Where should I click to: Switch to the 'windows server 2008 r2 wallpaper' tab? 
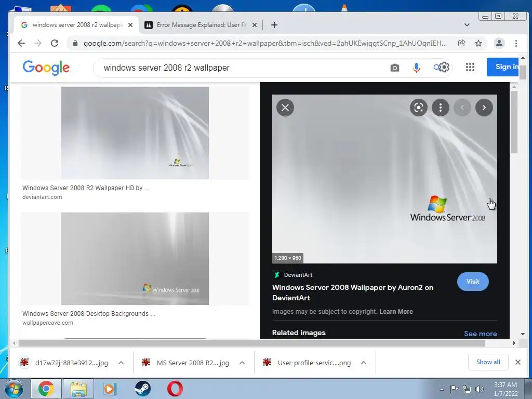[x=77, y=25]
